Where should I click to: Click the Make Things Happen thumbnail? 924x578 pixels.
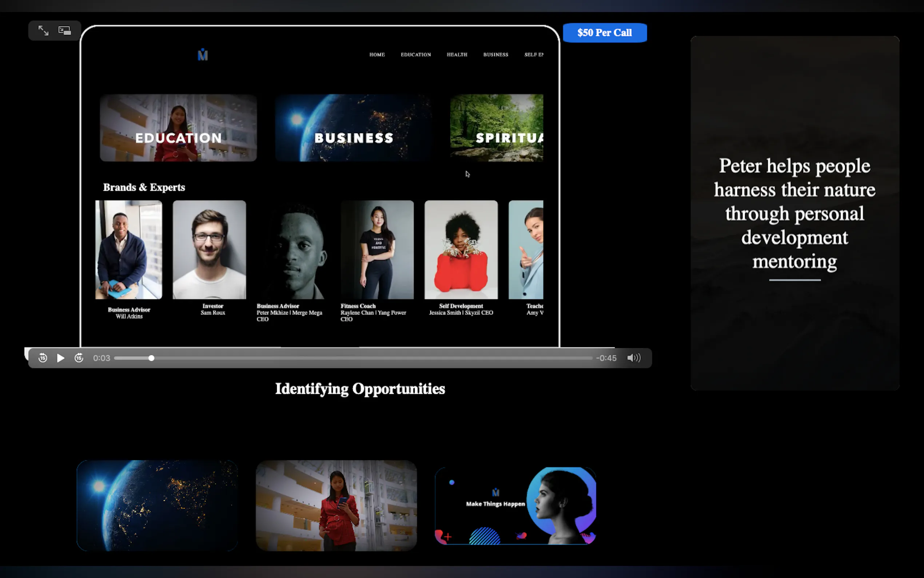(515, 505)
